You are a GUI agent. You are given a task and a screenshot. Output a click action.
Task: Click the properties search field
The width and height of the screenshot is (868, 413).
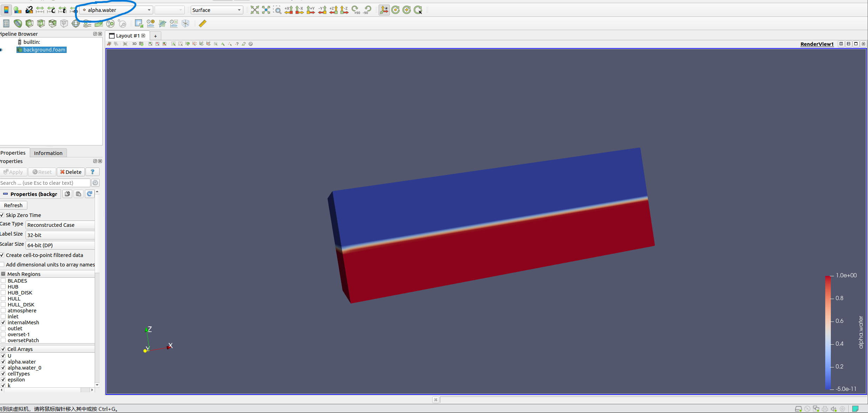click(x=45, y=183)
